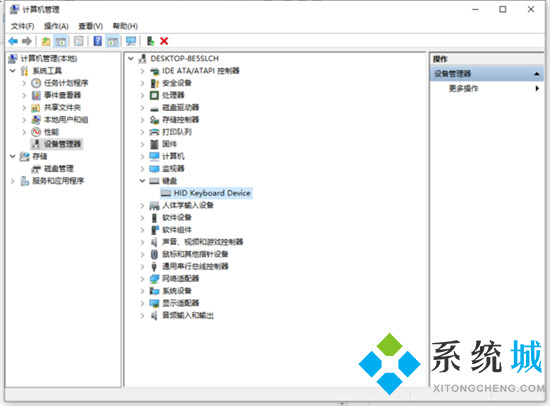Select 磁盘管理 in the left tree

[59, 169]
